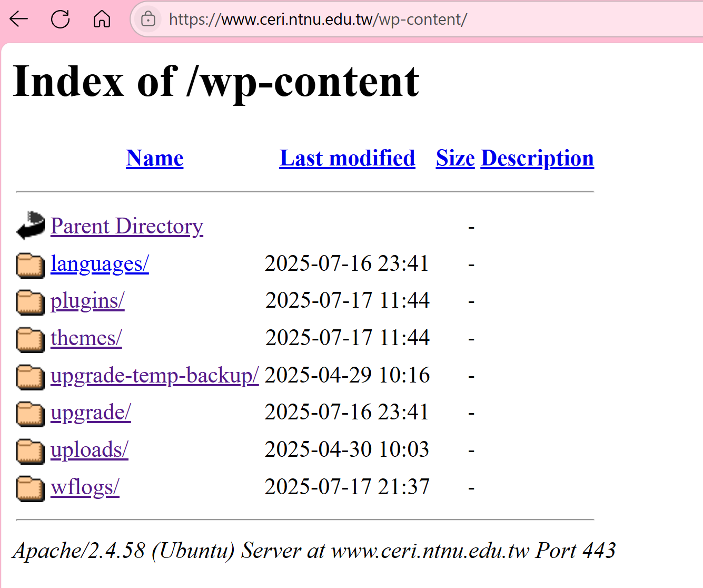Screen dimensions: 703x588
Task: Click the folder icon beside uploads/
Action: pos(31,450)
